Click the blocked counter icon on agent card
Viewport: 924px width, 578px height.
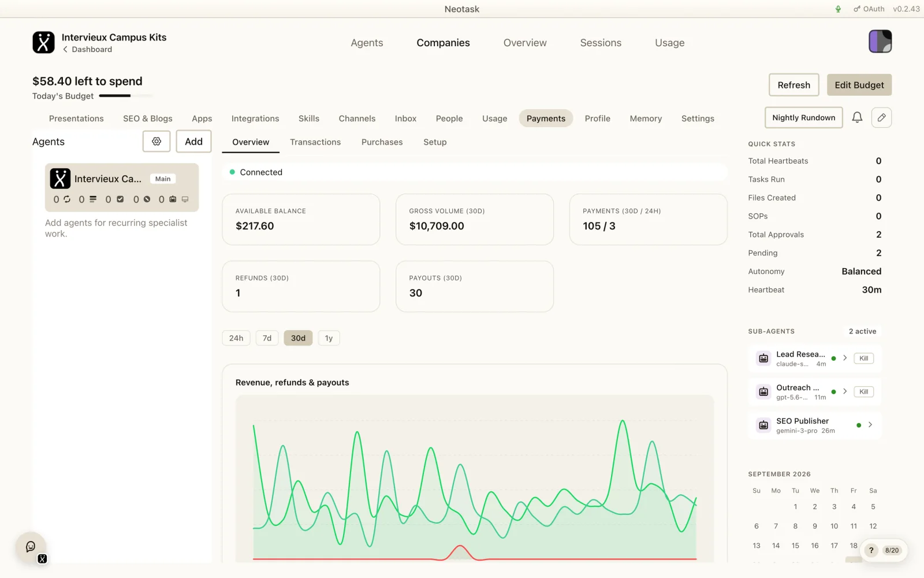click(x=147, y=199)
